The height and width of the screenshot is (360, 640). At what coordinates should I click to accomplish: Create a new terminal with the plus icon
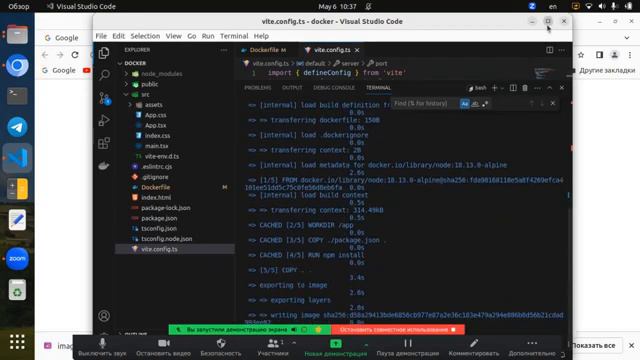pos(495,88)
